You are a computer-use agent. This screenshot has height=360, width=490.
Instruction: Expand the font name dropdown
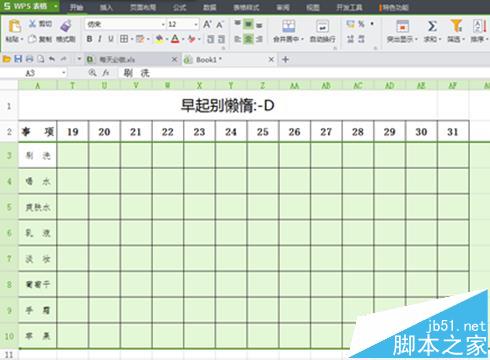pyautogui.click(x=163, y=24)
